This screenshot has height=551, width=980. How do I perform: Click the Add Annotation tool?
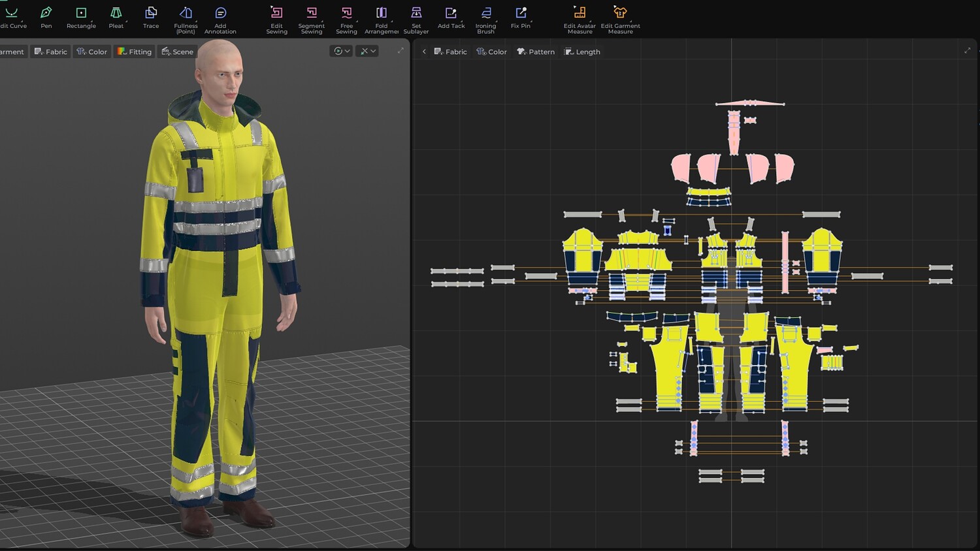tap(220, 20)
